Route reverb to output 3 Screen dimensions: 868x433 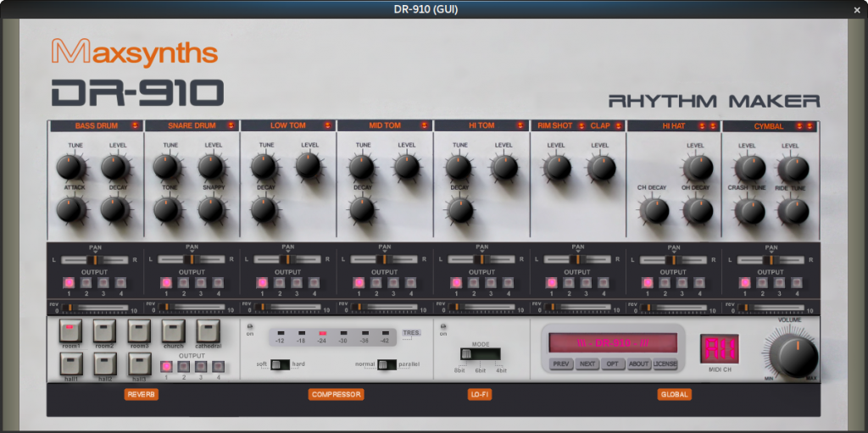[200, 367]
